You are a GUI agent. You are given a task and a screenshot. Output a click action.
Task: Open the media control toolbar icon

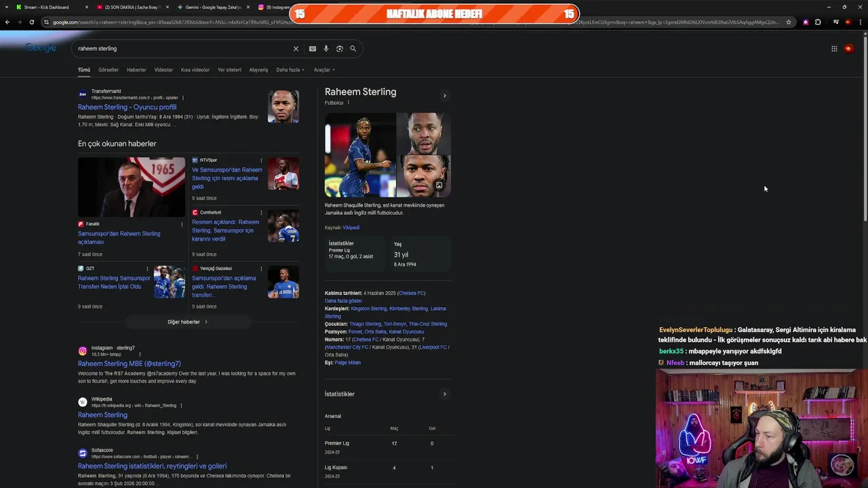point(836,22)
